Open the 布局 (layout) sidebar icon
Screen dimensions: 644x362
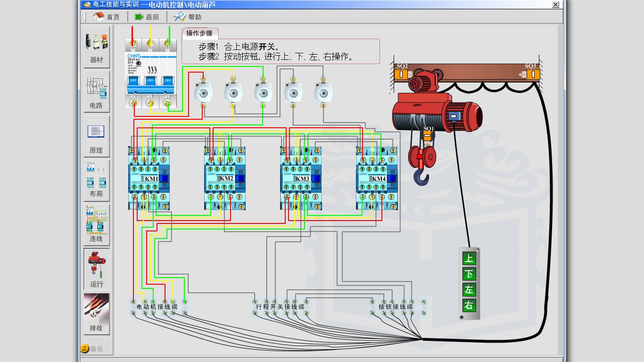96,180
